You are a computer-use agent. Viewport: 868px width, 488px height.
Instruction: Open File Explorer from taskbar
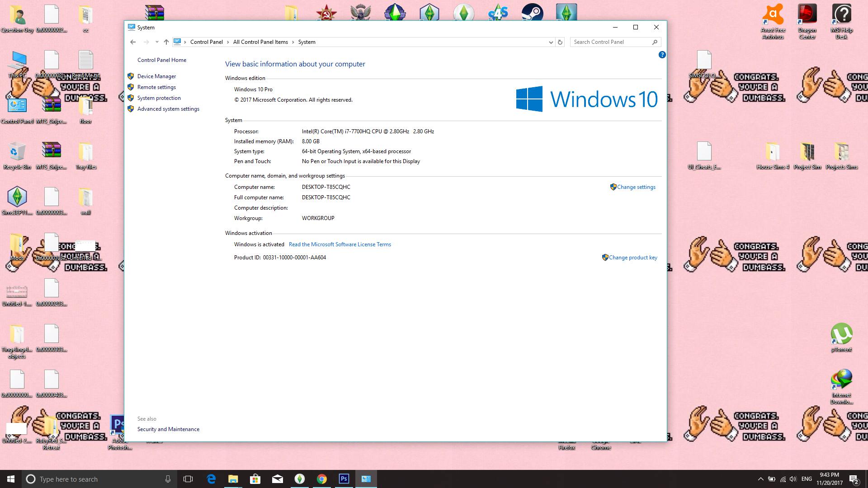[233, 479]
